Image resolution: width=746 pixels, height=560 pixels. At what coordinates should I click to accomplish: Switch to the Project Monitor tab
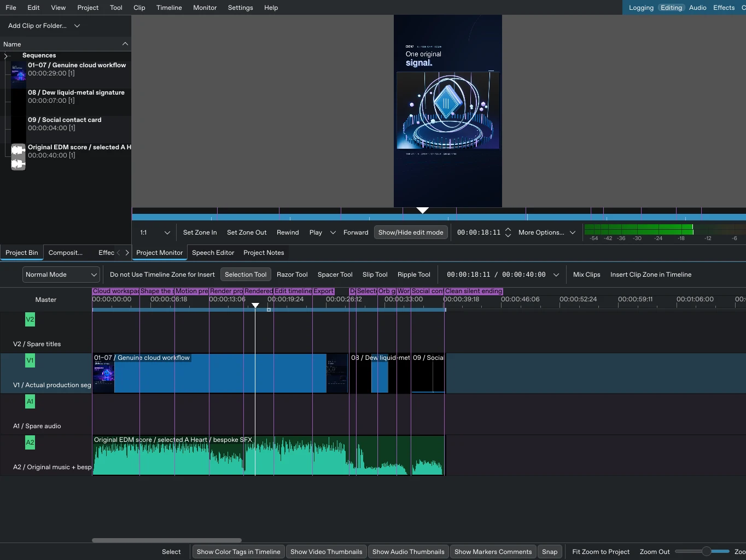(159, 253)
